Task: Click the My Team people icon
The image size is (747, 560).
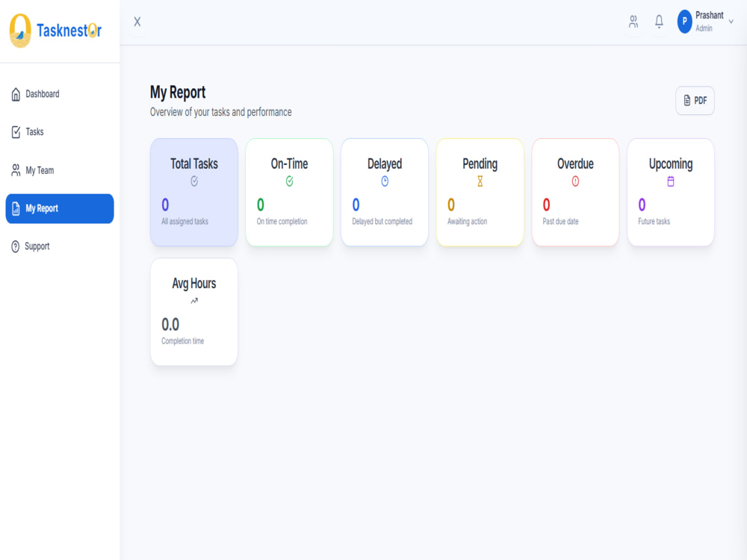Action: point(16,170)
